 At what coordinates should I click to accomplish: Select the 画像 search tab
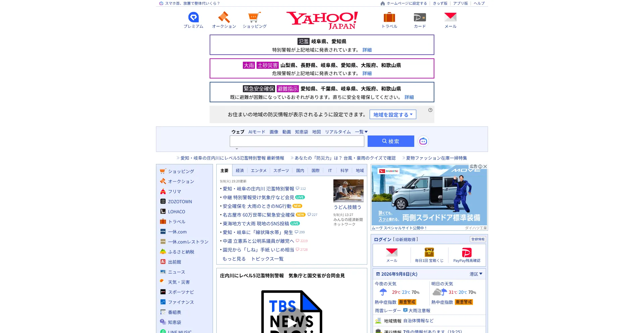click(274, 132)
